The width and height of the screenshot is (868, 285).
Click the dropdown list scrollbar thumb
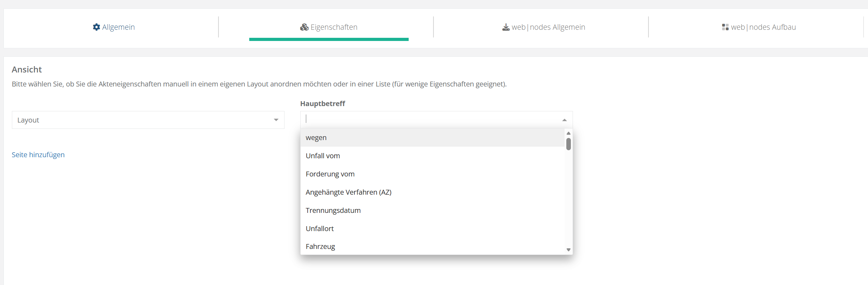[x=568, y=144]
